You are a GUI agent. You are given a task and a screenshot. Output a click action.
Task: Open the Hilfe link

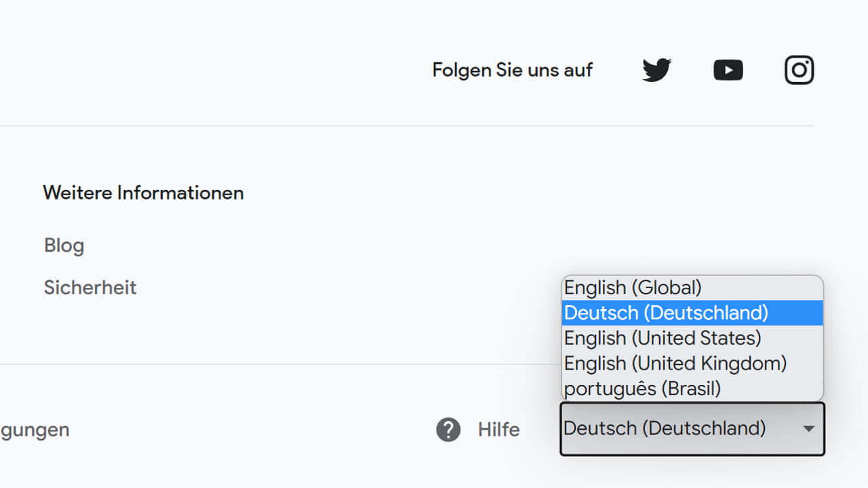[x=498, y=430]
